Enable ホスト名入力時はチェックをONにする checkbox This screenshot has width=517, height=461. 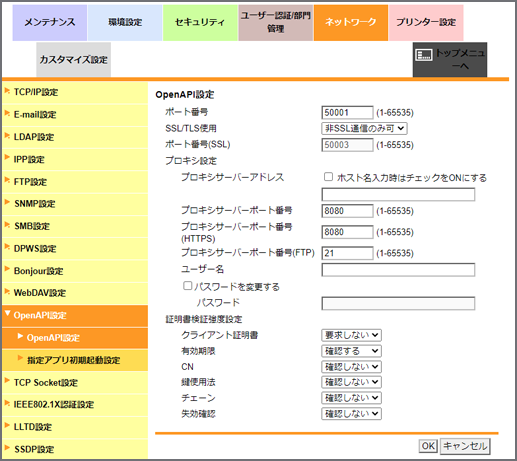[x=328, y=176]
